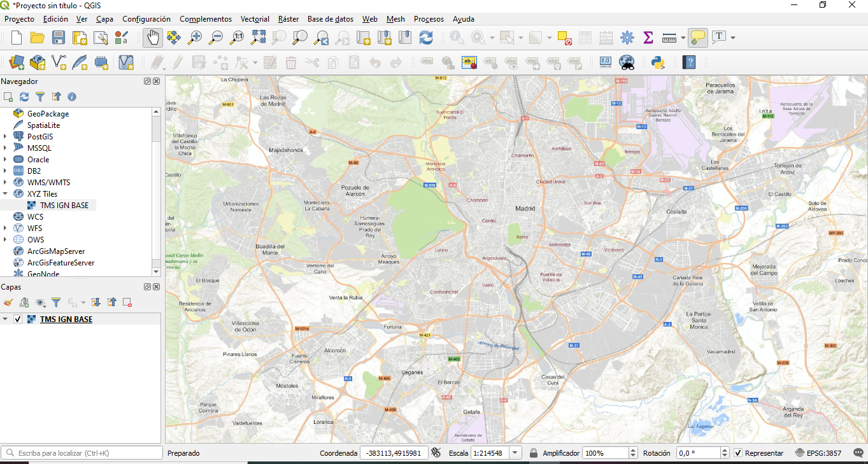Click the New GeoPackage Layer icon
868x464 pixels.
coord(38,62)
